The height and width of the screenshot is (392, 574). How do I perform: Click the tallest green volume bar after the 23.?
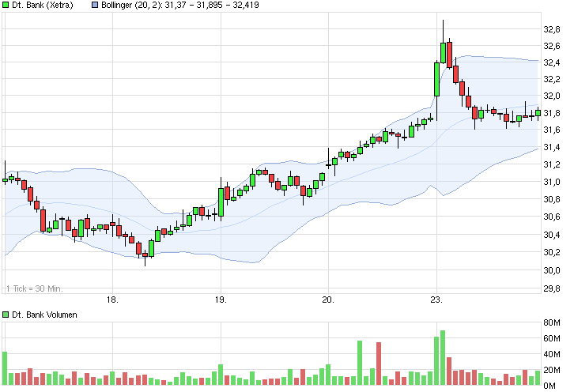point(443,357)
